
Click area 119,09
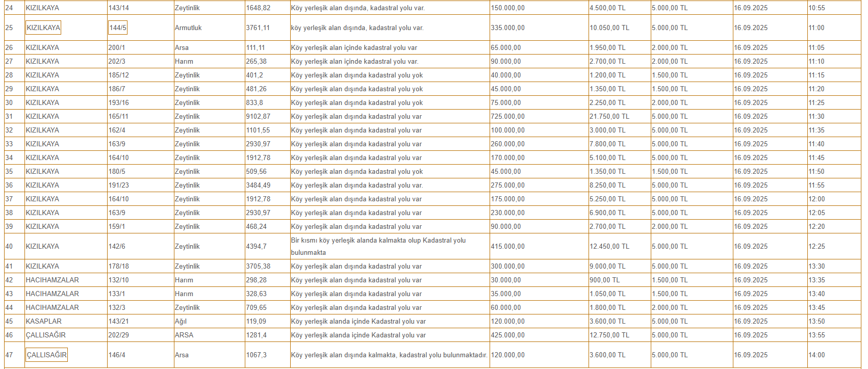[x=256, y=321]
